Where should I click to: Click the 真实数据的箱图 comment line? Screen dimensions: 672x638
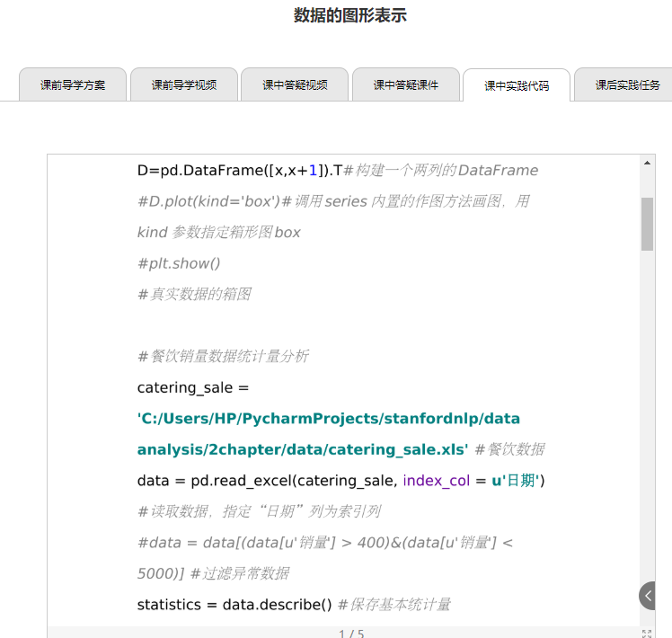click(x=194, y=295)
